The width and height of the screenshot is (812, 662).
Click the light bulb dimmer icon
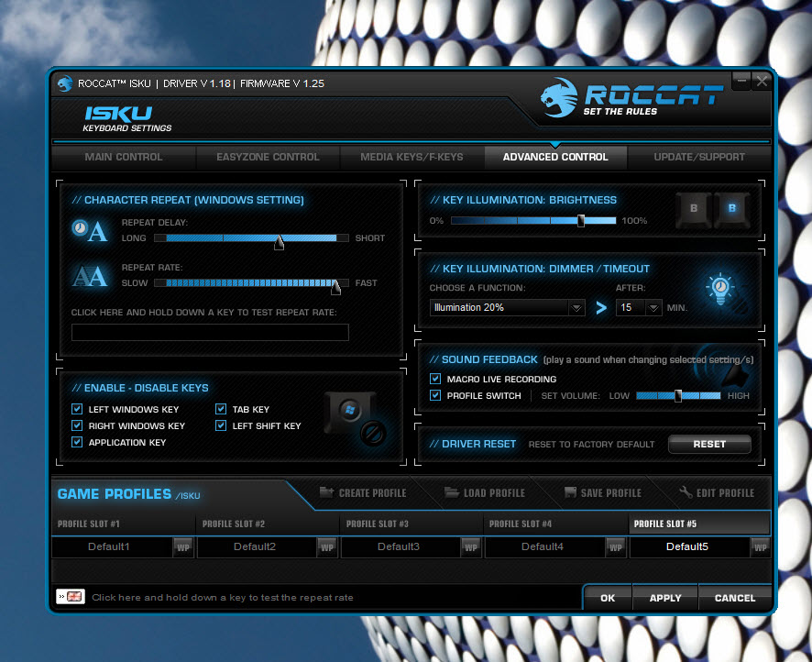[x=721, y=291]
